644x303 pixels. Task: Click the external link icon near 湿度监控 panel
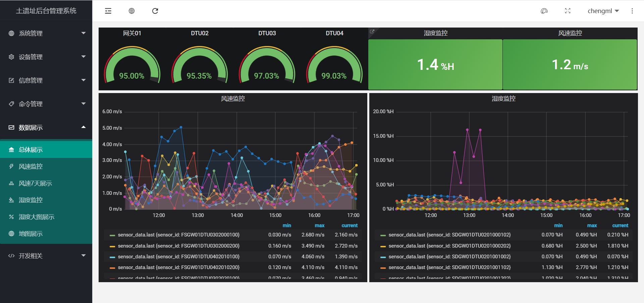(x=372, y=32)
